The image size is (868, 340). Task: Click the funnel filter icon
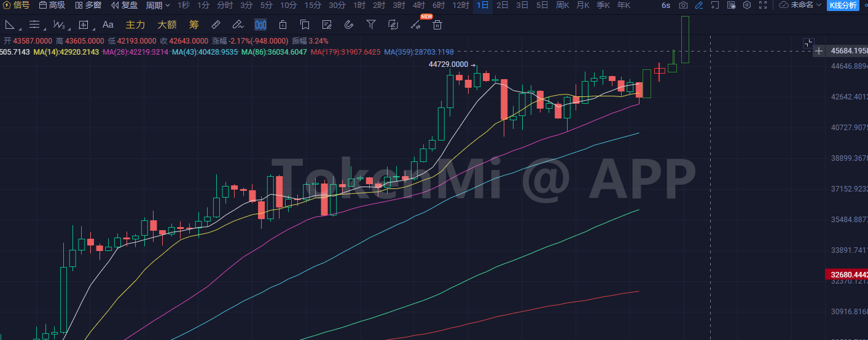tap(371, 25)
